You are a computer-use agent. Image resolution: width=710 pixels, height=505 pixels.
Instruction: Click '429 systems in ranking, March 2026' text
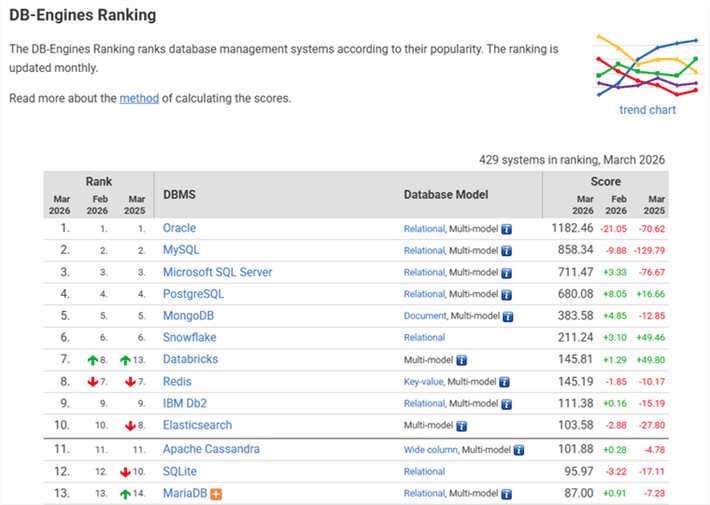click(572, 160)
